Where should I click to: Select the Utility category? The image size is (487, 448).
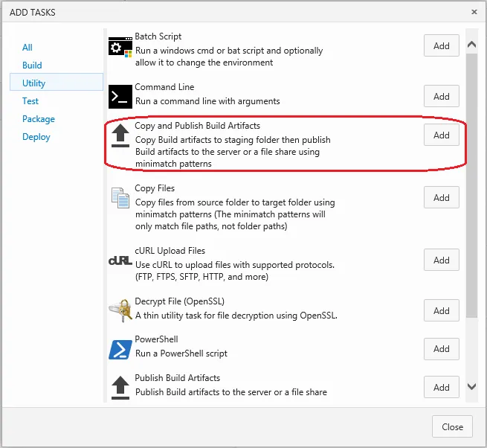57,82
